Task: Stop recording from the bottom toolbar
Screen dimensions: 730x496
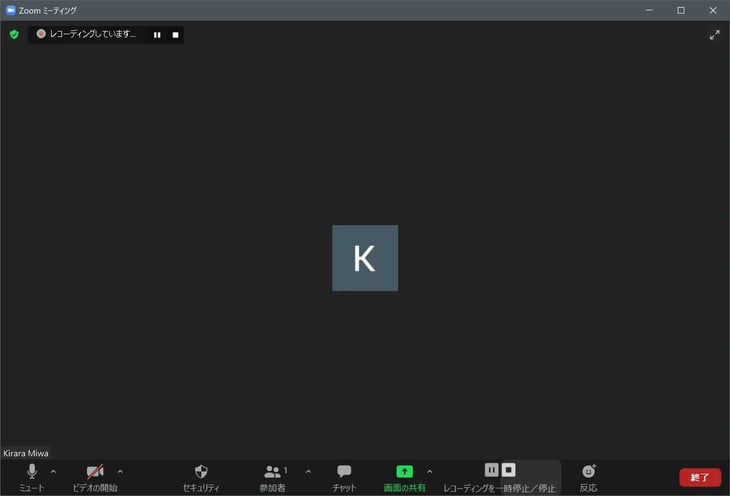Action: pyautogui.click(x=508, y=470)
